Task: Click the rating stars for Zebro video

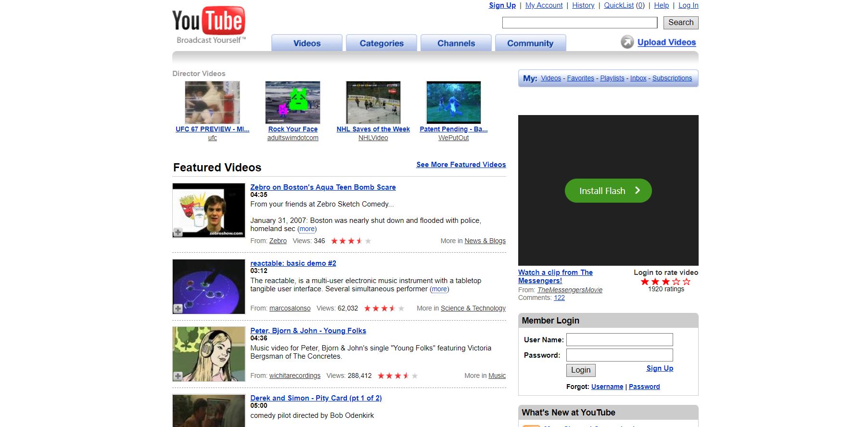Action: tap(351, 241)
